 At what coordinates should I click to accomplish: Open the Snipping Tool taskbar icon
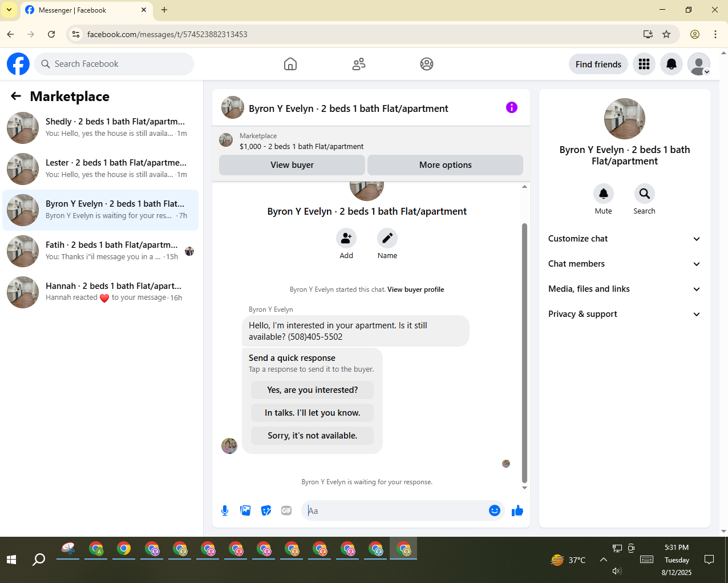coord(68,549)
